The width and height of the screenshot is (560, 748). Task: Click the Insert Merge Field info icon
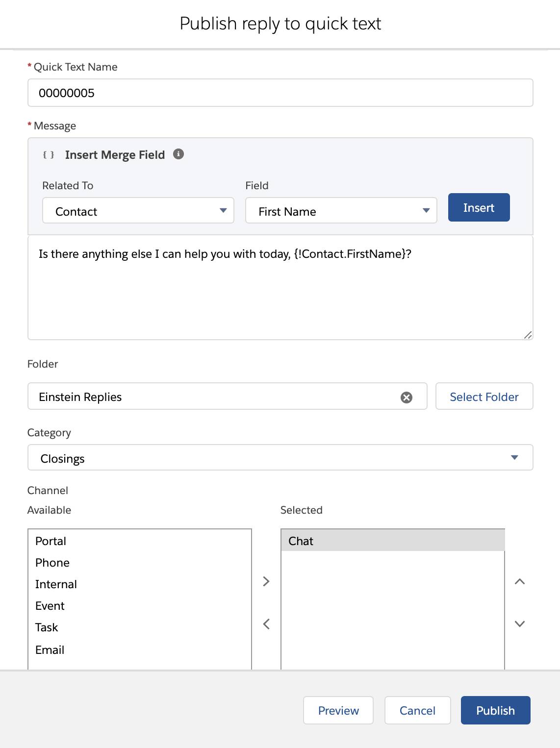pyautogui.click(x=178, y=154)
